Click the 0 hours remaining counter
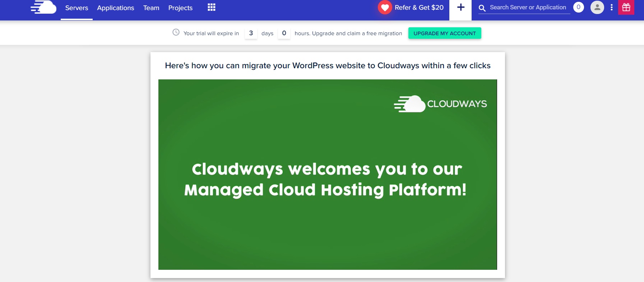Viewport: 644px width, 282px height. coord(284,33)
